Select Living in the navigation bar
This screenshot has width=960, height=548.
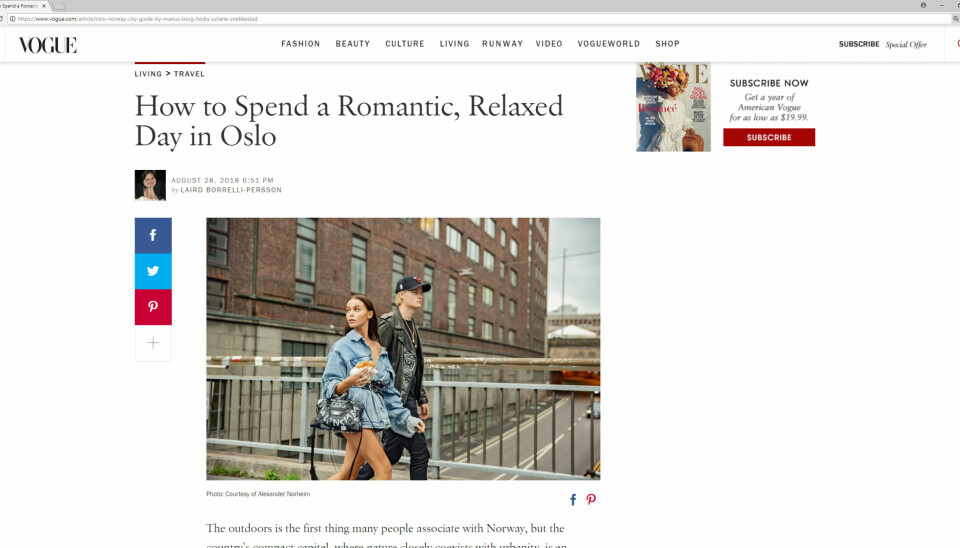(454, 44)
